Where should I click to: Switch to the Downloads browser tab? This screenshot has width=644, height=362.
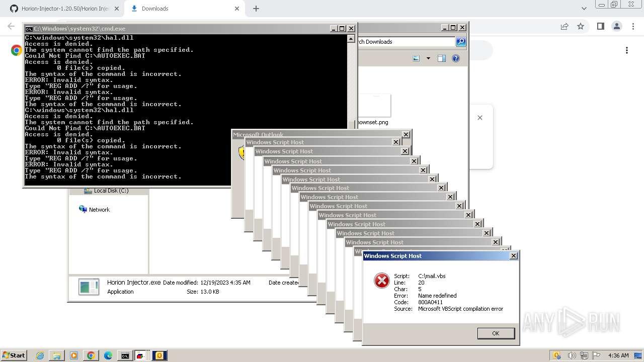click(184, 9)
